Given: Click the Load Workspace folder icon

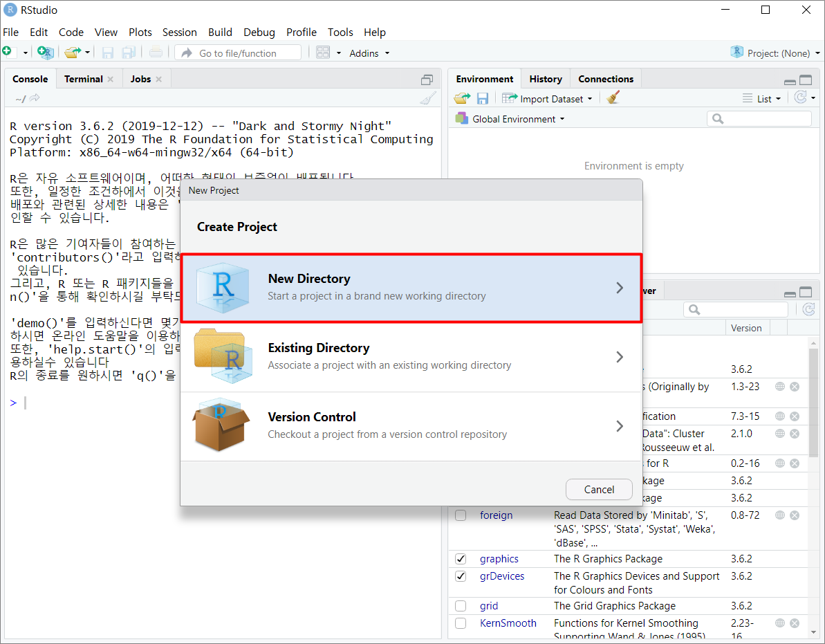Looking at the screenshot, I should (462, 98).
